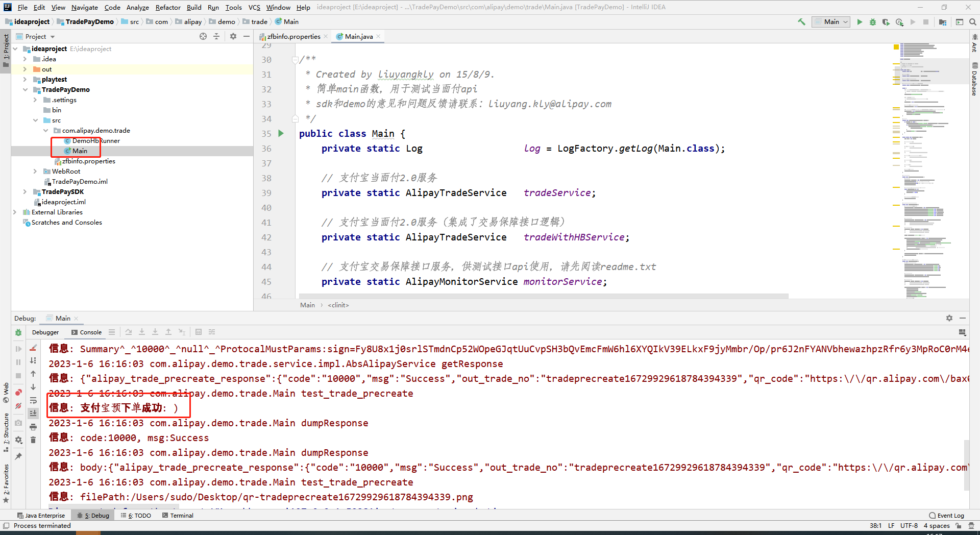980x535 pixels.
Task: Expand the .idea folder
Action: [x=25, y=59]
